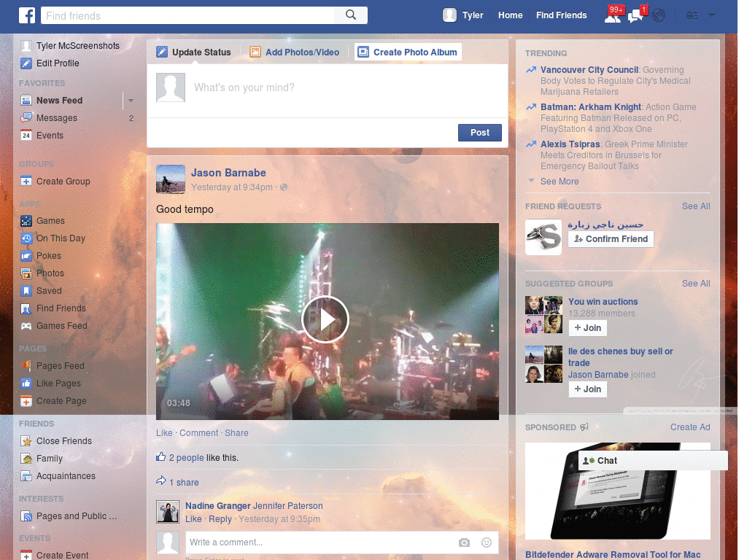
Task: Click the camera icon in comment box
Action: click(x=464, y=542)
